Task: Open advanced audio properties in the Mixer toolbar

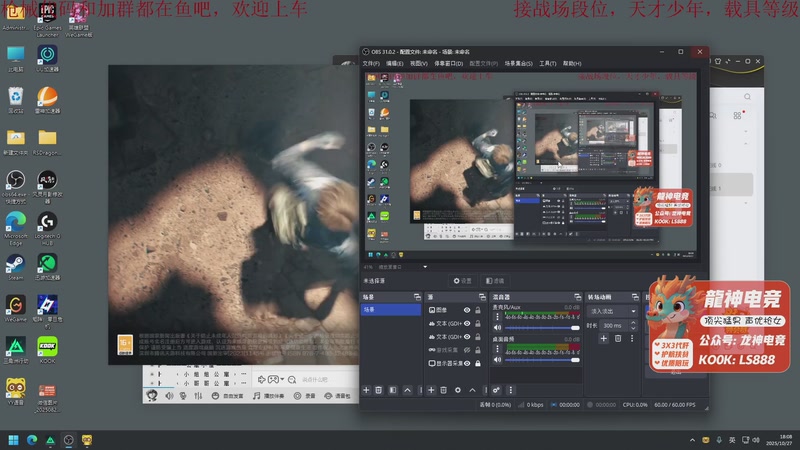Action: coord(496,390)
